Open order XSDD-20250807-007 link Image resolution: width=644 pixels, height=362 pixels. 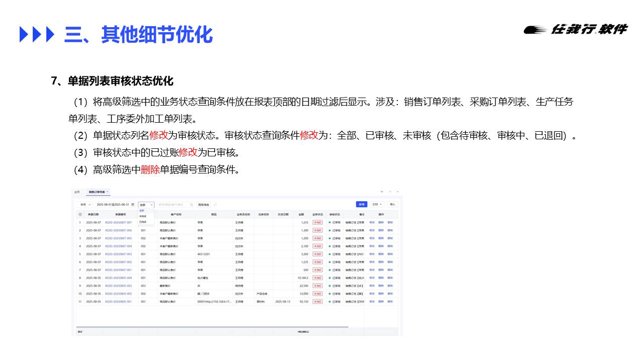118,222
